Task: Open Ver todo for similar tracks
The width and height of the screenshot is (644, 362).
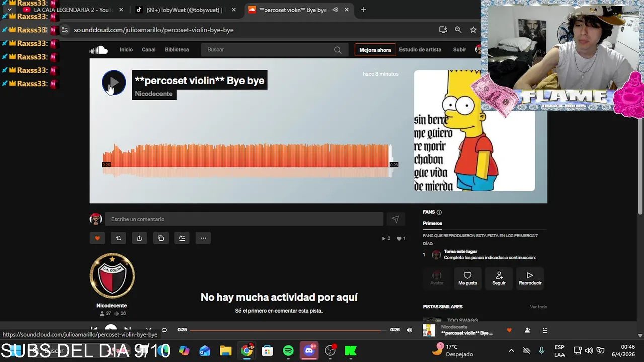Action: (x=538, y=307)
